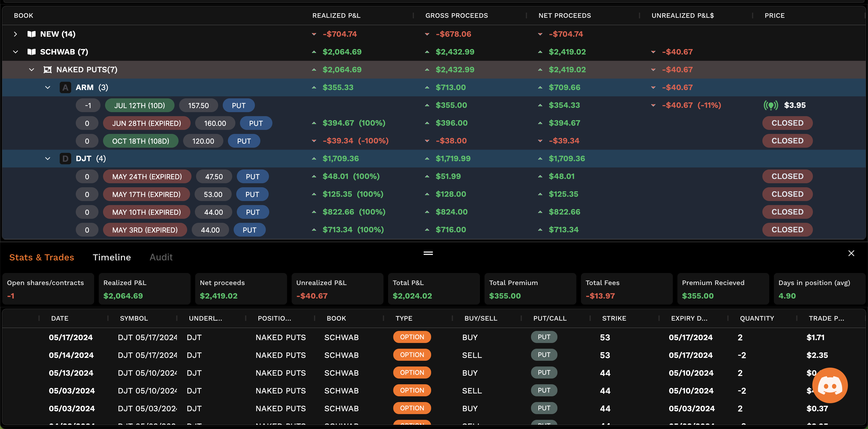
Task: Sort trades by DATE column
Action: click(60, 318)
